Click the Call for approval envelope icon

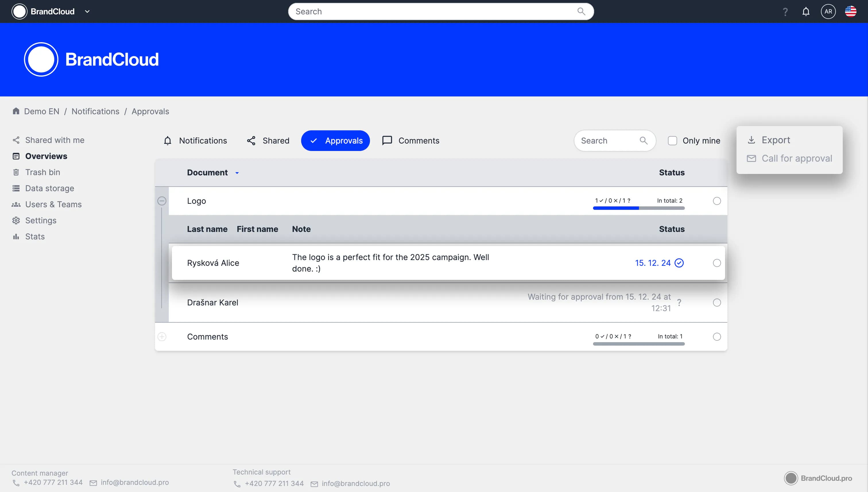click(751, 158)
